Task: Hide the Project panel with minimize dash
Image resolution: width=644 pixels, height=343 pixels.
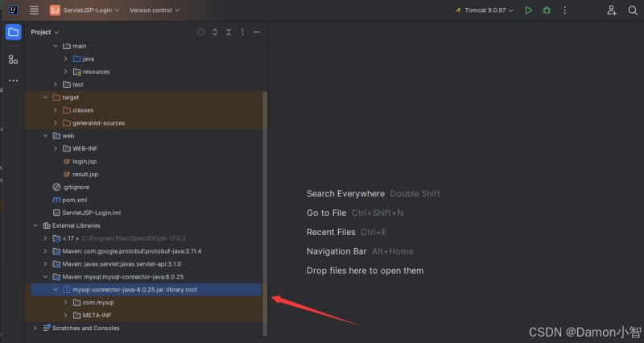Action: pos(256,32)
